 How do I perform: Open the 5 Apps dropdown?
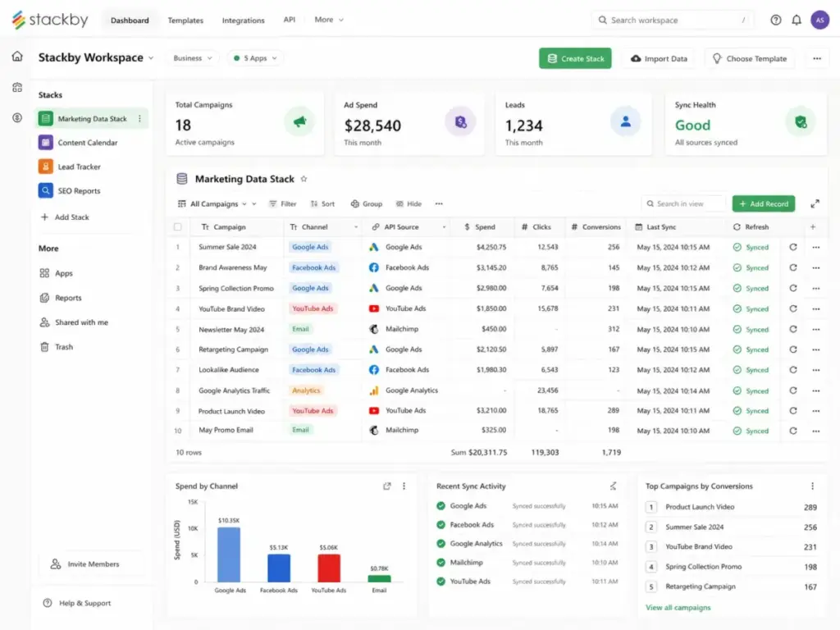click(x=256, y=58)
